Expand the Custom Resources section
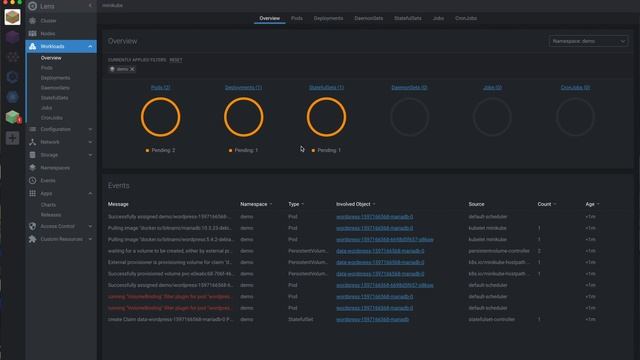 (x=61, y=239)
